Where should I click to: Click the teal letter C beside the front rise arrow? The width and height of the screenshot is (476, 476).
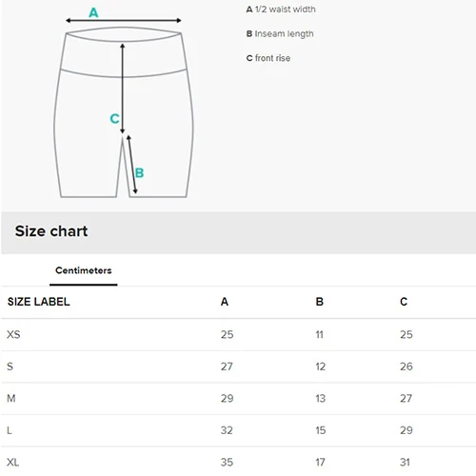[x=114, y=119]
